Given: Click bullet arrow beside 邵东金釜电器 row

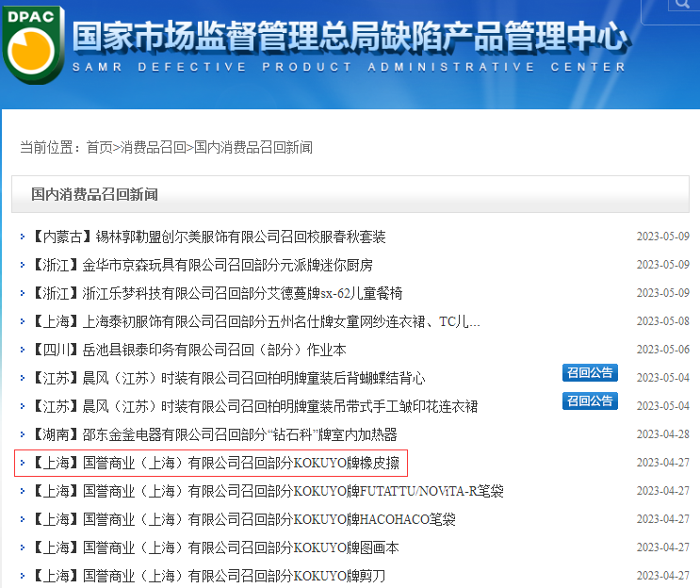Looking at the screenshot, I should 23,434.
